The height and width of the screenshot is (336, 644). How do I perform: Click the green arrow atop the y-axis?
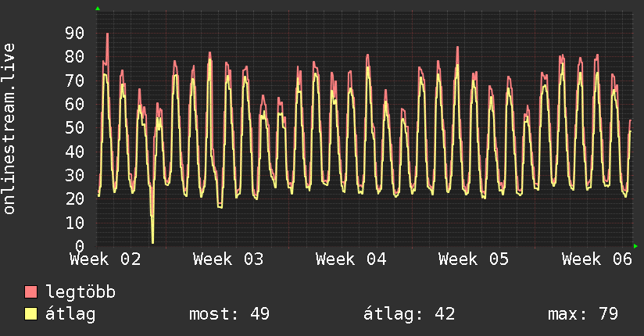[x=98, y=9]
